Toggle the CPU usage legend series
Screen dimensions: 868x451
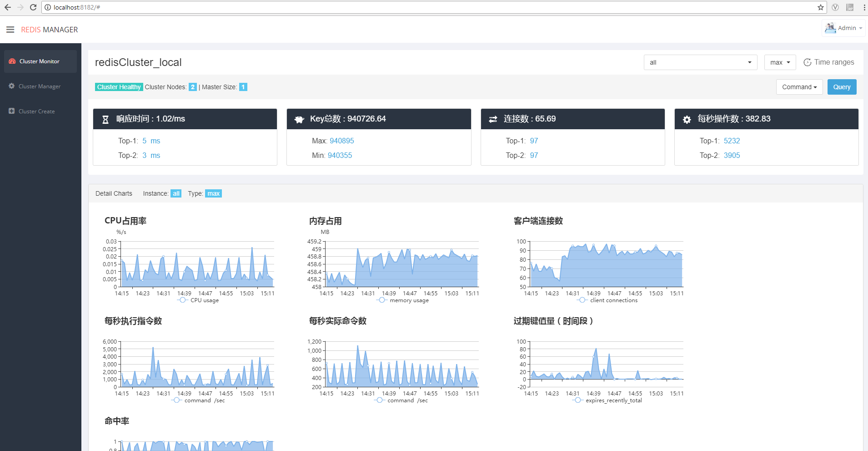click(x=198, y=300)
